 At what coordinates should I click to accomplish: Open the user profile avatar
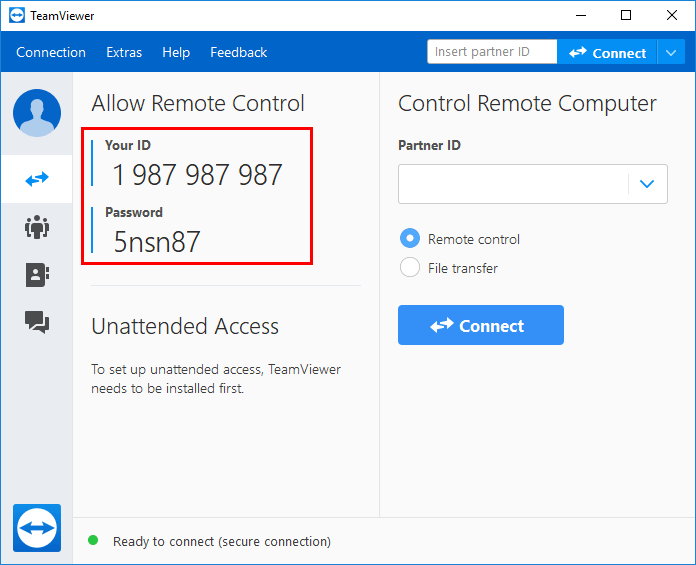click(37, 113)
